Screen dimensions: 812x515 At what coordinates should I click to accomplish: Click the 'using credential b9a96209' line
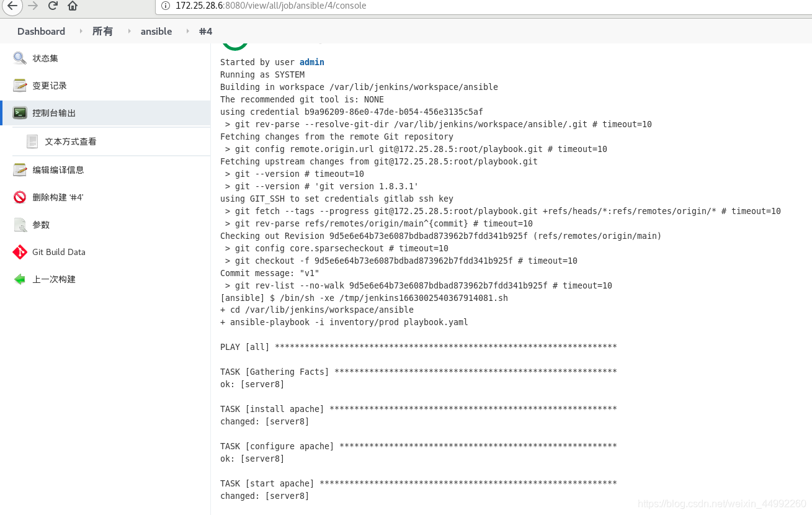tap(352, 112)
